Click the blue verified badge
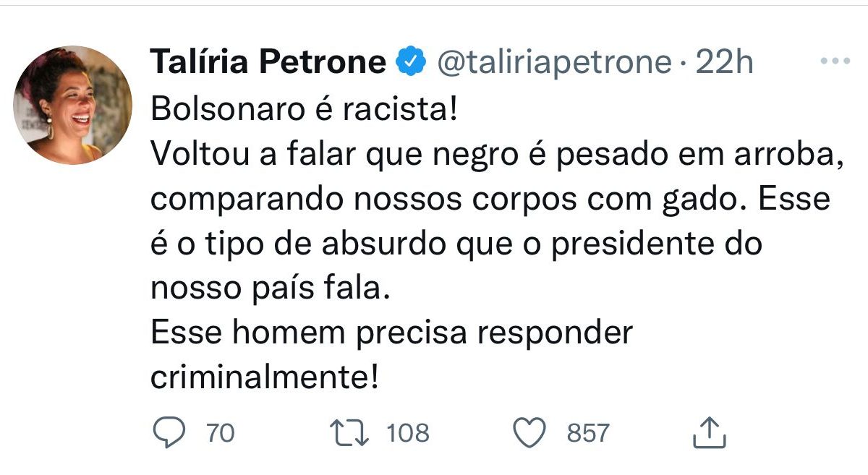 coord(410,63)
